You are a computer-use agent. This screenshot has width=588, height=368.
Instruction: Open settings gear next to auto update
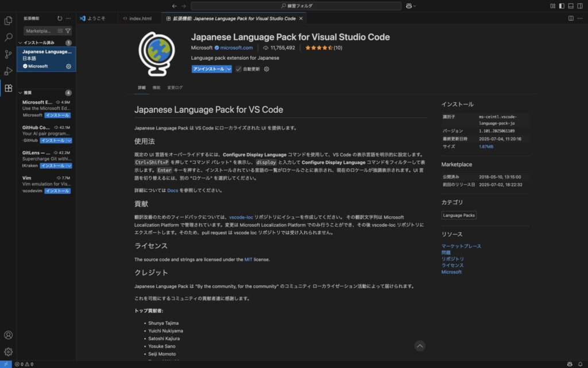[266, 69]
